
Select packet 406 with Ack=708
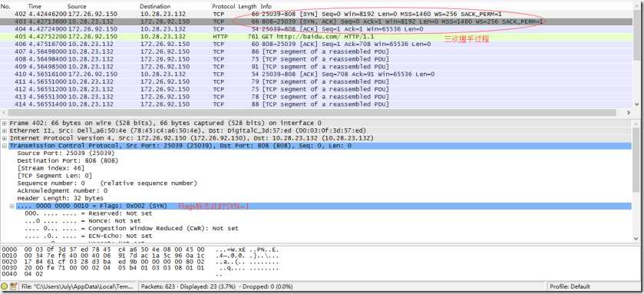(x=316, y=44)
